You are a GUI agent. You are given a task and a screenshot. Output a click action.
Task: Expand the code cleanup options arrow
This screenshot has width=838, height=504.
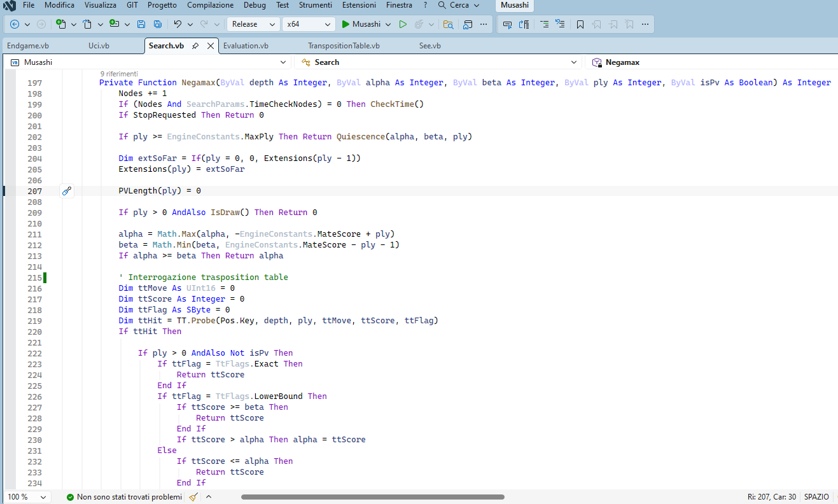coord(209,497)
